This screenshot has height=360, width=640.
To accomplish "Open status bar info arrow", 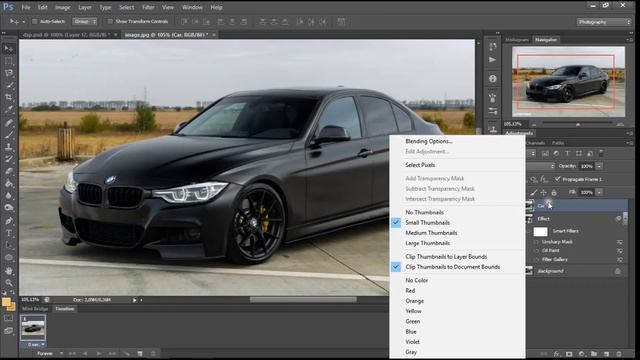I will coord(135,300).
